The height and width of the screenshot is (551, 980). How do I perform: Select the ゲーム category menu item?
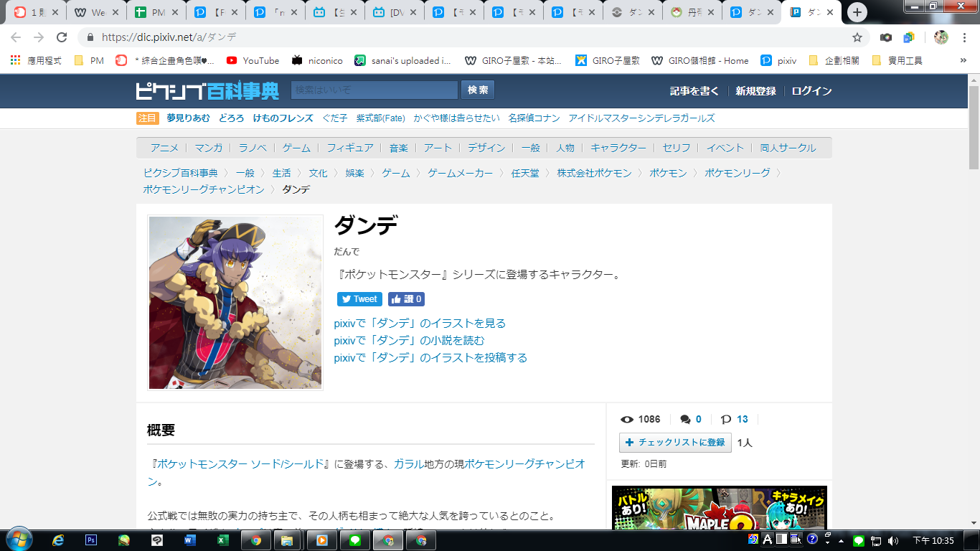pos(296,148)
